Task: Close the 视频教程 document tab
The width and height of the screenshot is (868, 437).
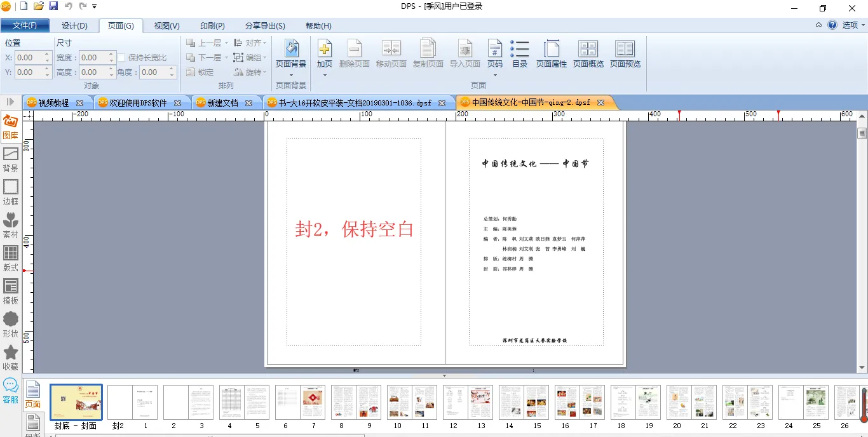Action: (x=79, y=103)
